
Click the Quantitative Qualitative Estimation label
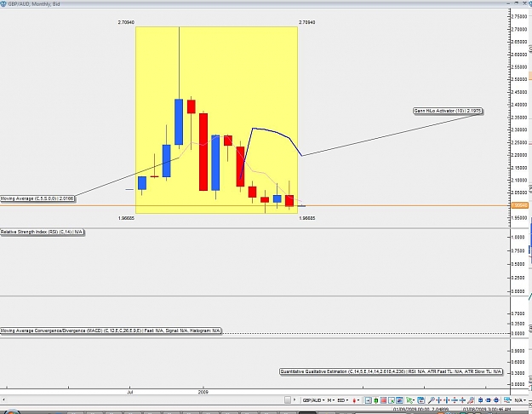[391, 371]
